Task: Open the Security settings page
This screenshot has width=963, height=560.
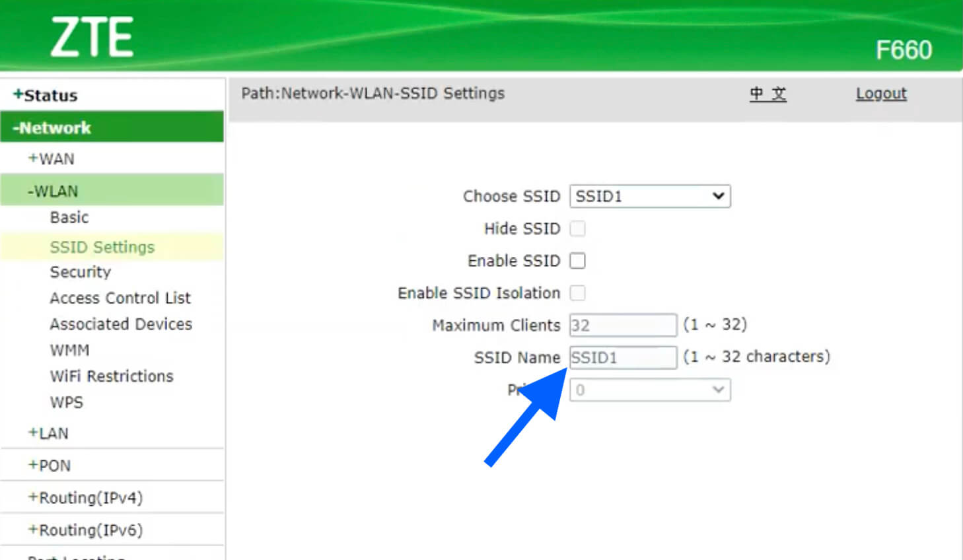Action: pos(80,272)
